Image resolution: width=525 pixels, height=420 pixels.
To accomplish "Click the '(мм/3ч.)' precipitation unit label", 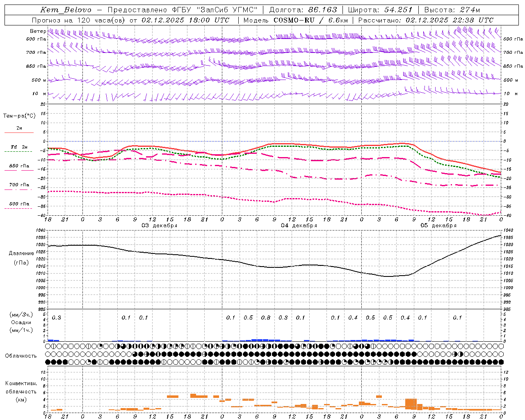I will tap(21, 315).
